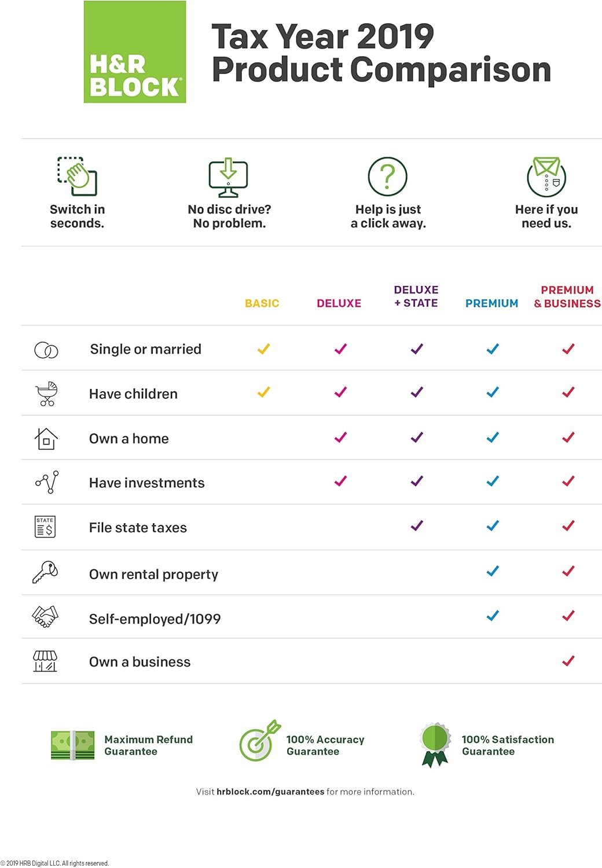Image resolution: width=602 pixels, height=868 pixels.
Task: Click the Maximum Refund Guarantee label
Action: tap(148, 745)
